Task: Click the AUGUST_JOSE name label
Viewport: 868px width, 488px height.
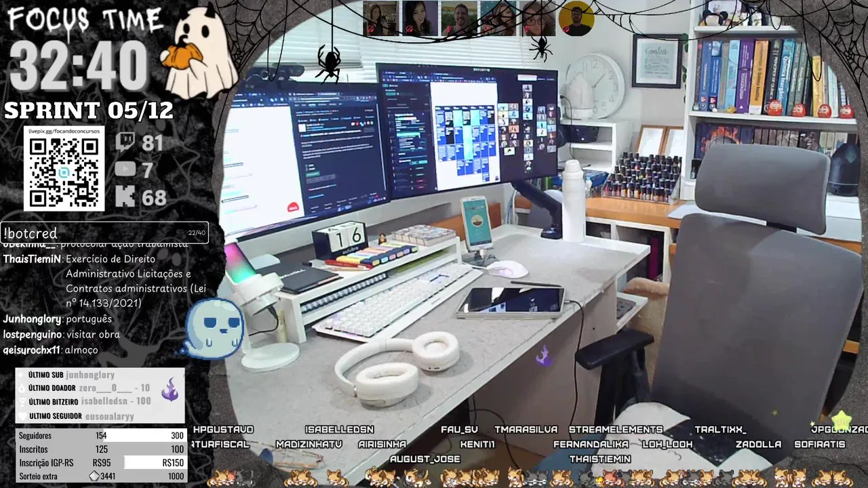Action: tap(425, 460)
